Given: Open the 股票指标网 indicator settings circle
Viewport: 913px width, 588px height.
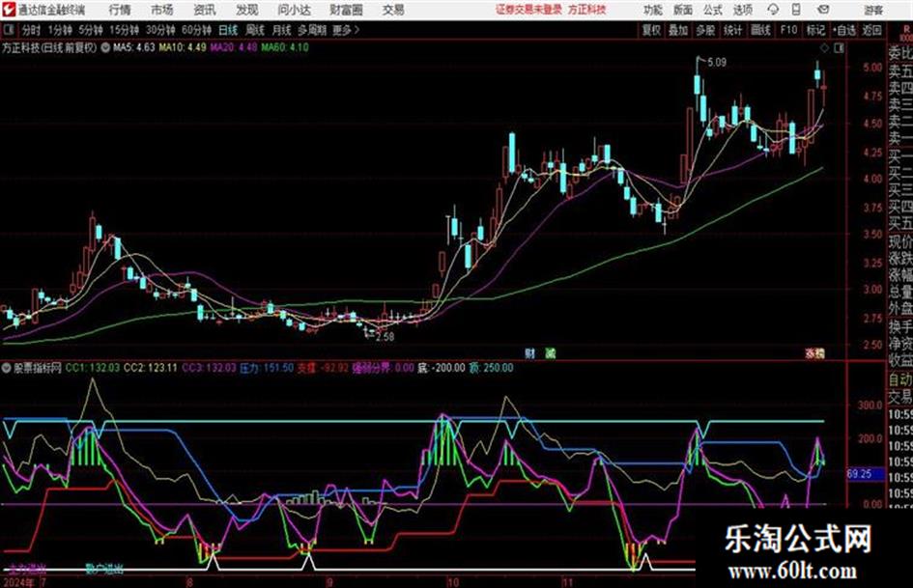Looking at the screenshot, I should click(7, 368).
